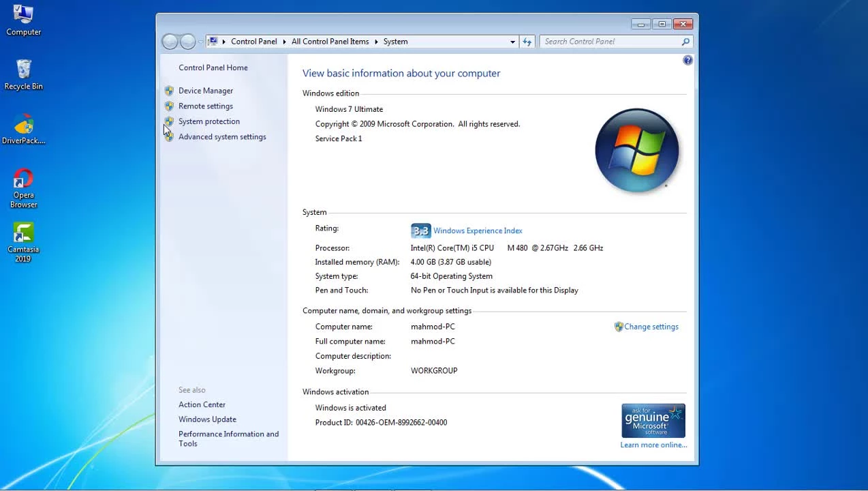This screenshot has height=491, width=868.
Task: Expand the arrow before Control Panel in the breadcrumb
Action: [224, 42]
